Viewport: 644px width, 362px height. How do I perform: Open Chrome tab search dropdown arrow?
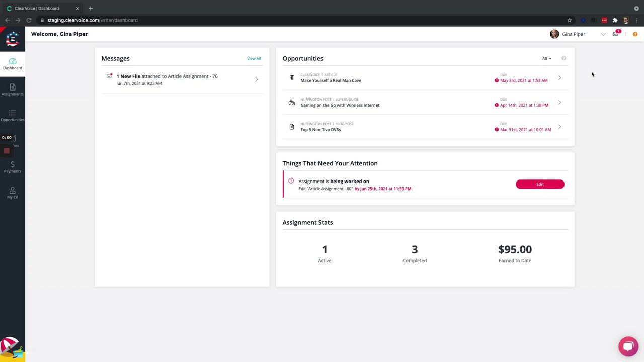point(636,8)
